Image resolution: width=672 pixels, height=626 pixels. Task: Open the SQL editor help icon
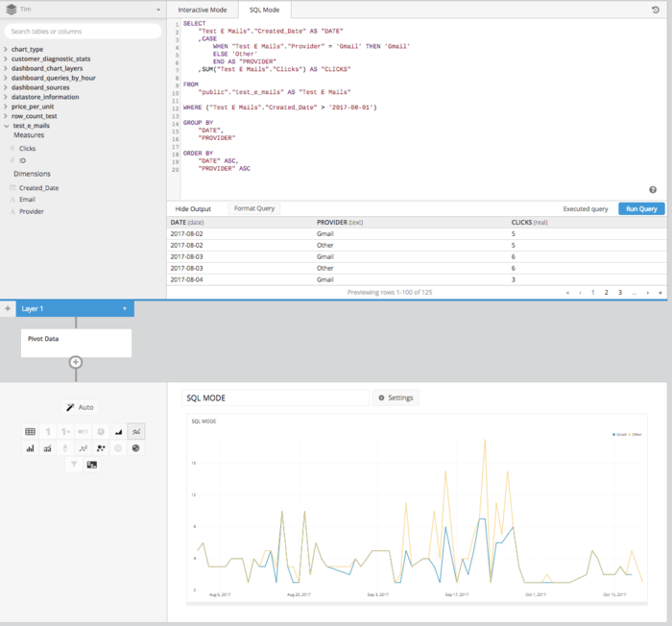653,190
